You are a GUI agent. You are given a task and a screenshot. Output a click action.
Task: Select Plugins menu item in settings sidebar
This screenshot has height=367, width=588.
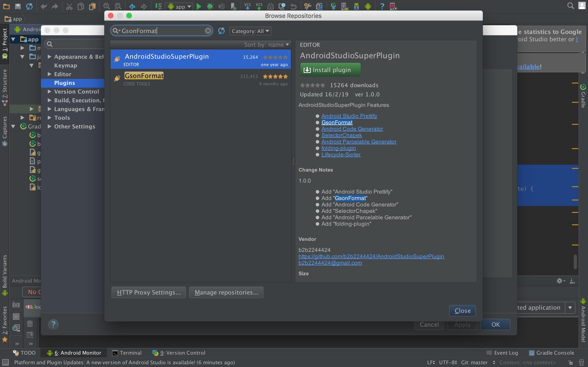[x=64, y=83]
